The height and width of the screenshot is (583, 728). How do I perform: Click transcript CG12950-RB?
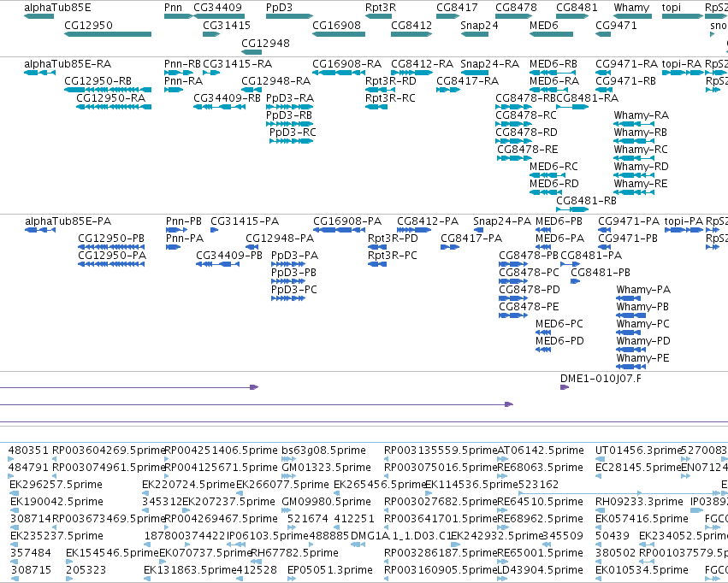click(98, 81)
